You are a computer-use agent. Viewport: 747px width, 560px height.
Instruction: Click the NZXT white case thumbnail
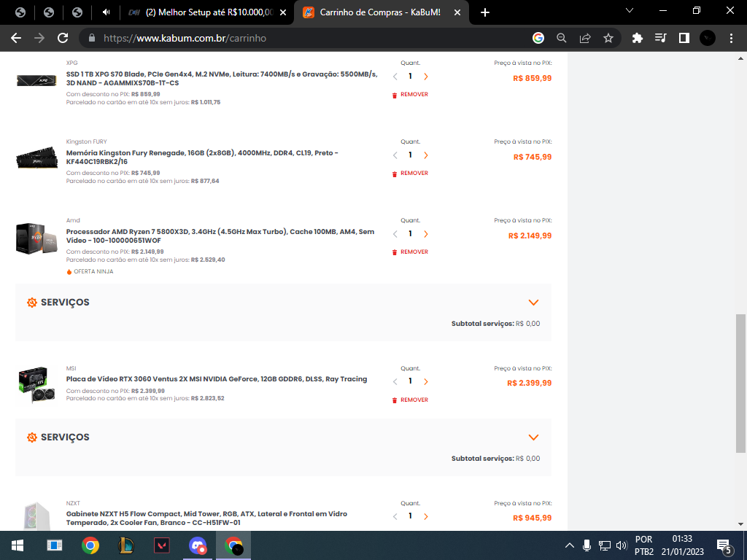point(36,516)
